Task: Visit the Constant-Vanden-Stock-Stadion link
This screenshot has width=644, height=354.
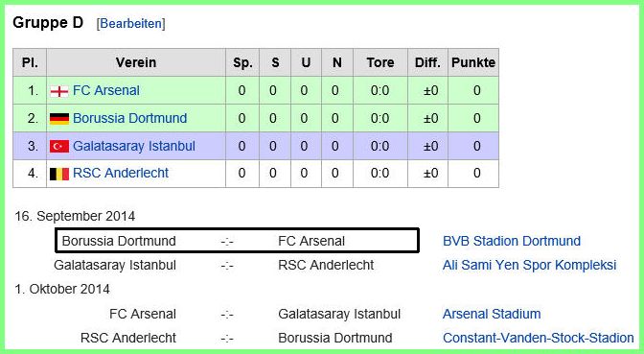Action: click(538, 338)
